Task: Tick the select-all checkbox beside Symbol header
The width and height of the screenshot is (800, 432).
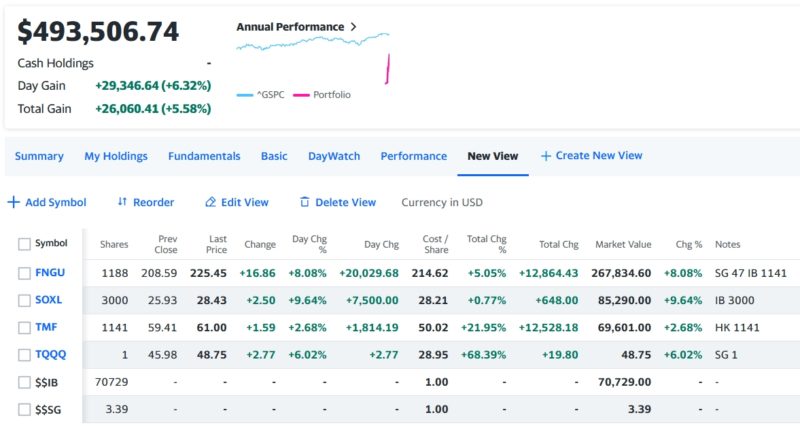Action: (25, 243)
